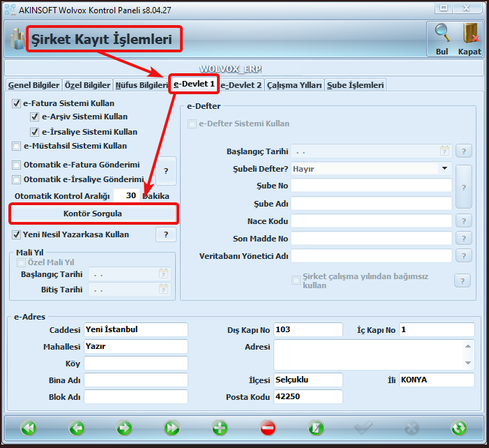489x448 pixels.
Task: Expand the Şubeli Defter dropdown
Action: (444, 168)
